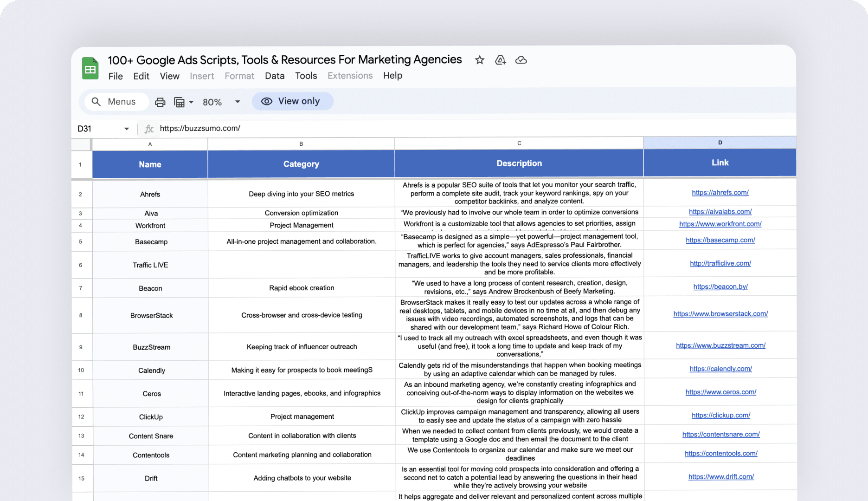Select the Workfront name cell

point(150,226)
